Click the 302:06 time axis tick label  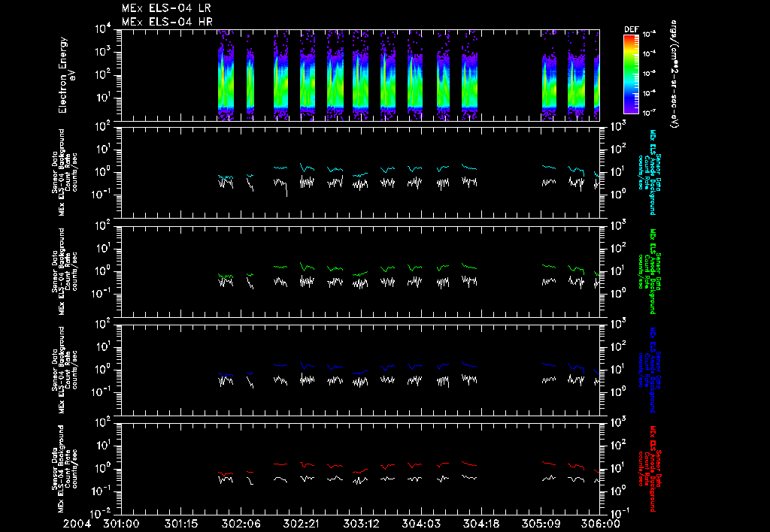(x=241, y=524)
